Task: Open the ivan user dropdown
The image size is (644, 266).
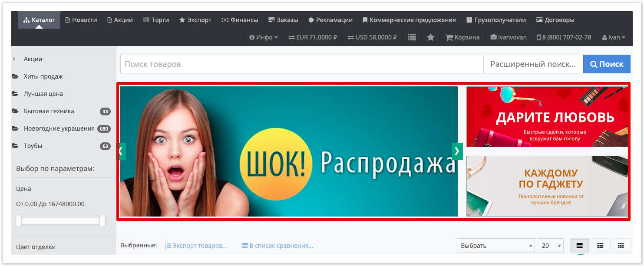Action: coord(614,37)
